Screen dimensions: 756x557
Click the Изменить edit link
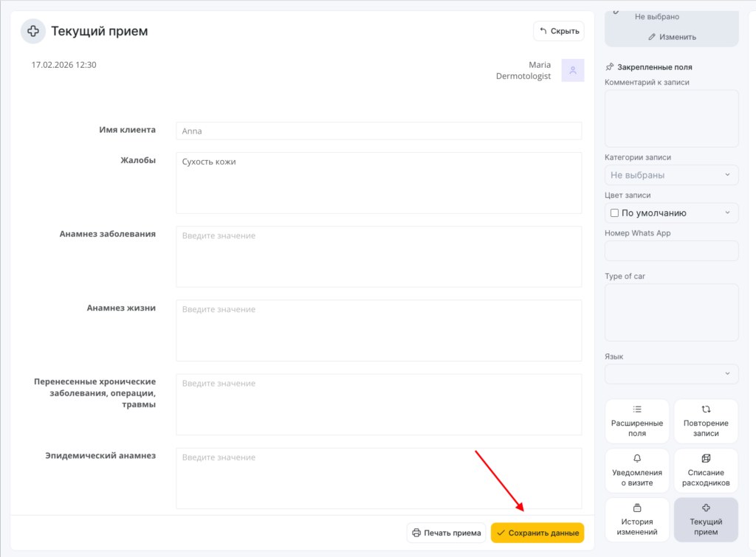672,37
